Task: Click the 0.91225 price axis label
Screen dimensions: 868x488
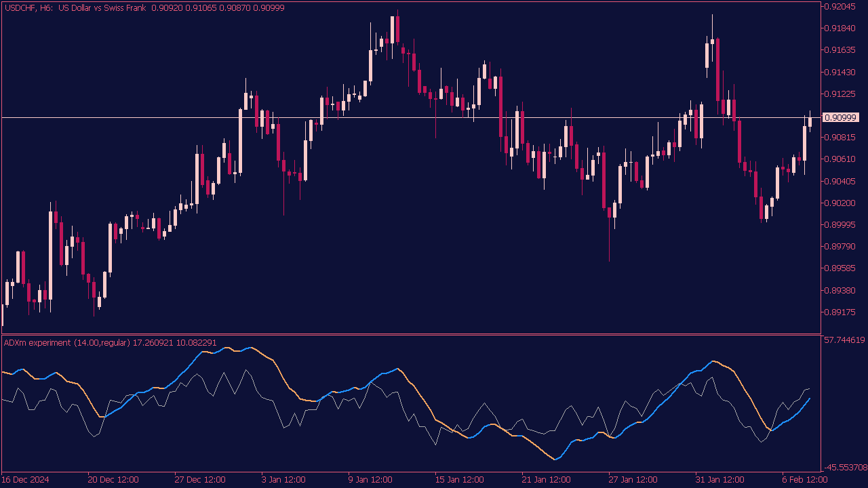Action: [841, 94]
